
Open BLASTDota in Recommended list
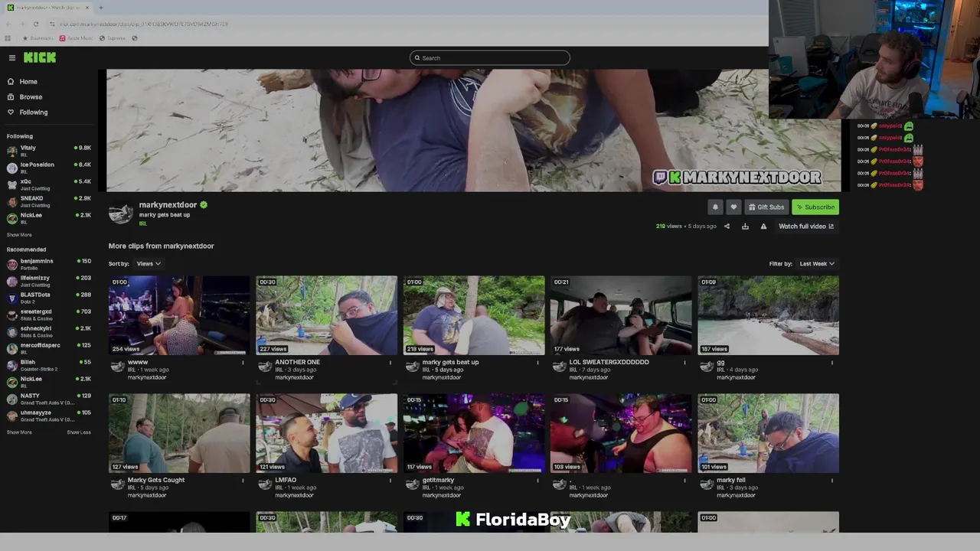click(x=49, y=298)
